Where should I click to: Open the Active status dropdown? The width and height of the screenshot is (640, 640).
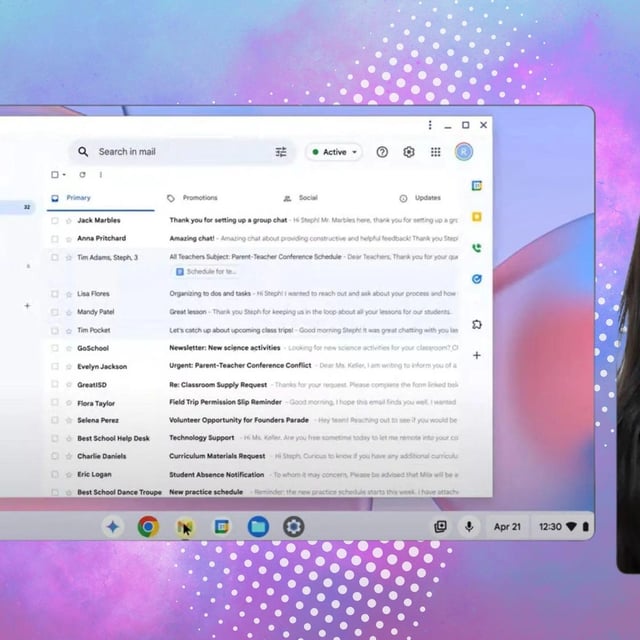pos(334,152)
